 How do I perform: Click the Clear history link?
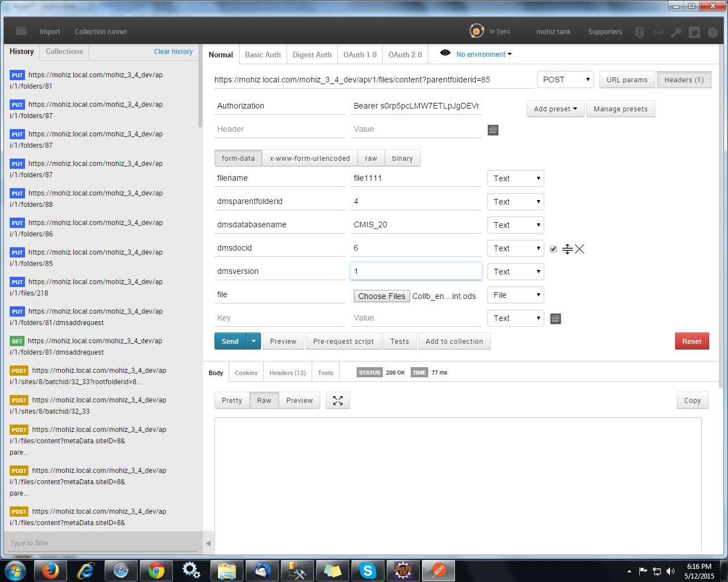click(x=173, y=52)
